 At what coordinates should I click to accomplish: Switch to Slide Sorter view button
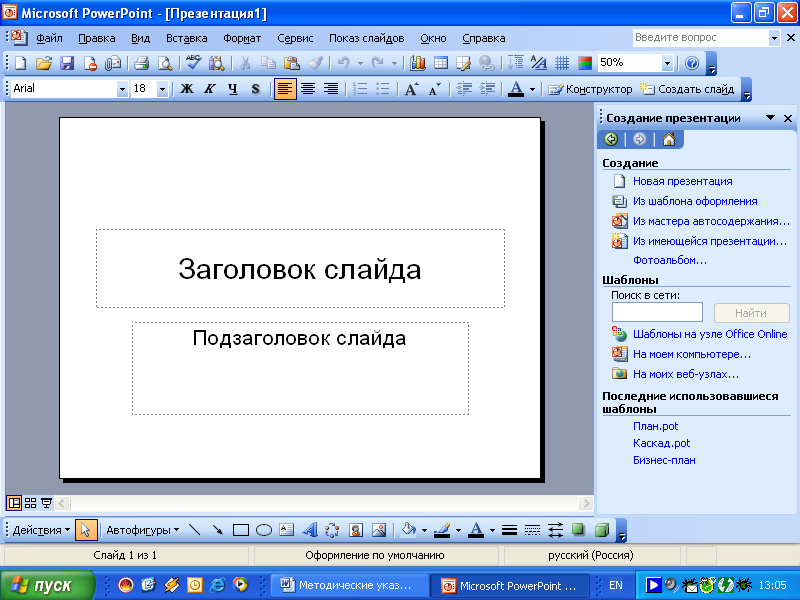pyautogui.click(x=30, y=503)
